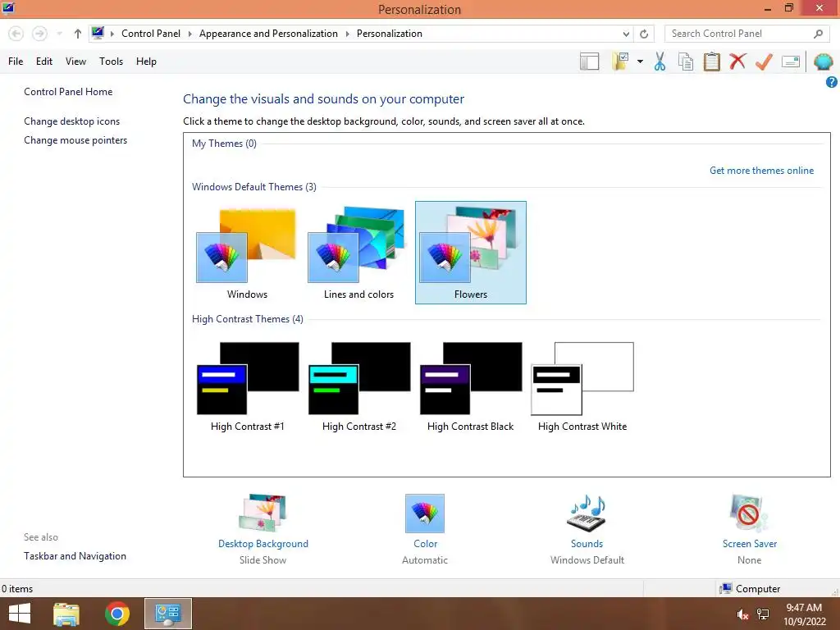Go up one level with Up arrow
The height and width of the screenshot is (630, 840).
coord(78,34)
